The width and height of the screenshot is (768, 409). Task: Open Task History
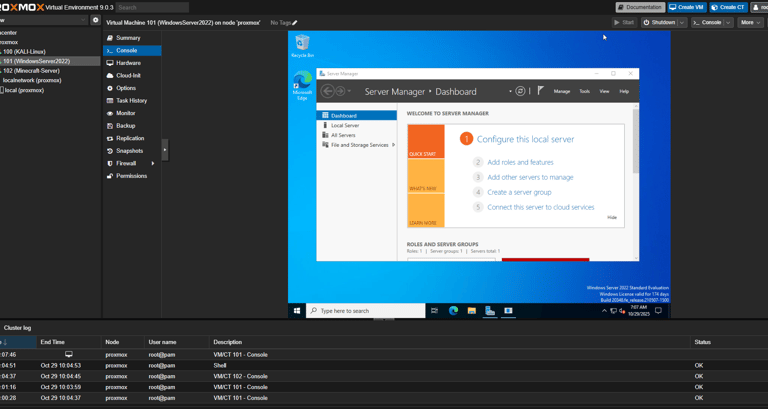132,100
